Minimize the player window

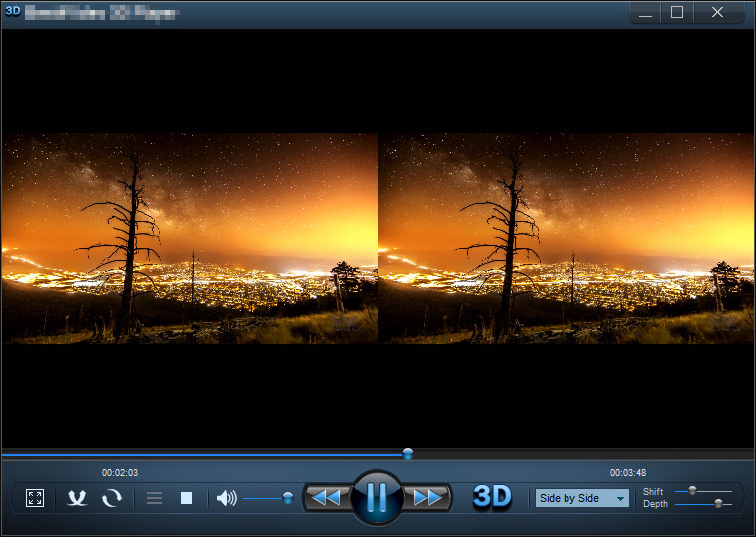tap(646, 13)
